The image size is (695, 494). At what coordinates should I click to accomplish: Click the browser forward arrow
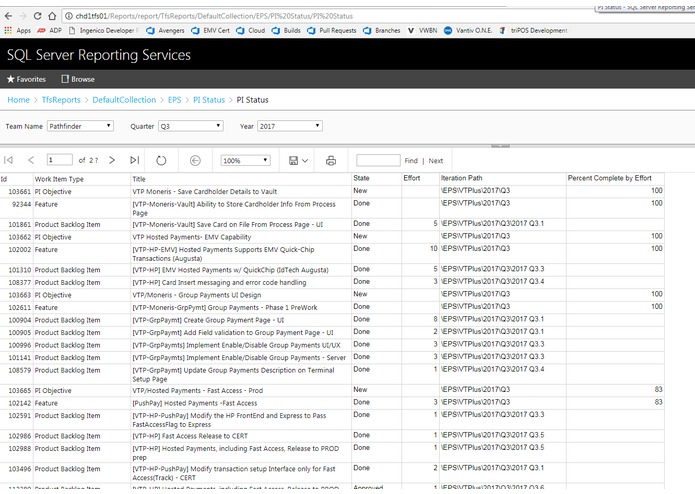coord(23,16)
